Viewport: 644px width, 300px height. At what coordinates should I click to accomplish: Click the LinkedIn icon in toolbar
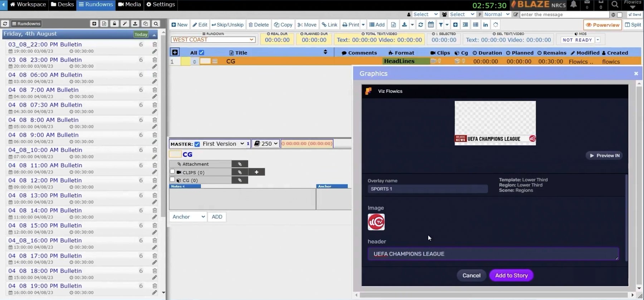[x=486, y=25]
